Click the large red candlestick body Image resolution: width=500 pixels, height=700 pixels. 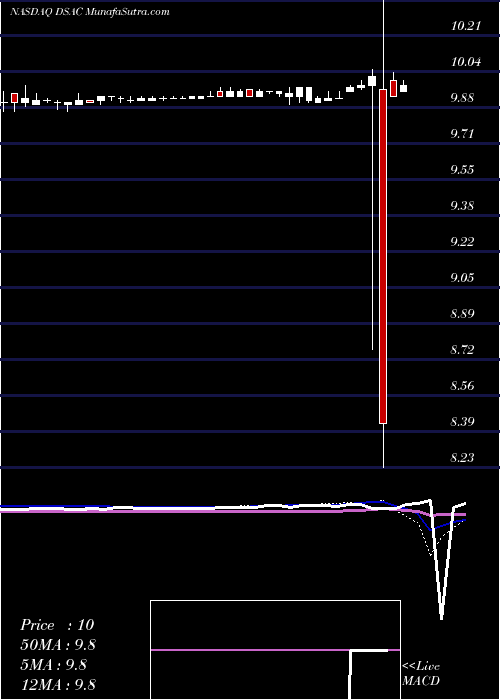pyautogui.click(x=383, y=256)
